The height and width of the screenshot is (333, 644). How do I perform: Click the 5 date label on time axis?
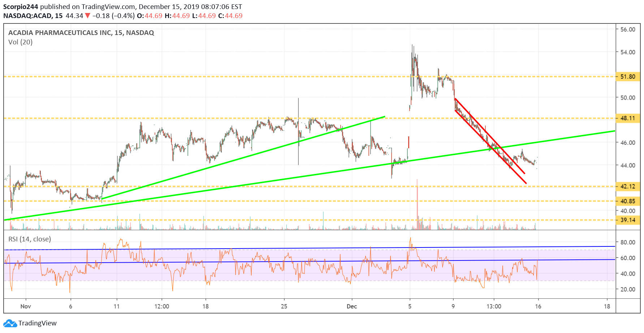click(x=410, y=306)
